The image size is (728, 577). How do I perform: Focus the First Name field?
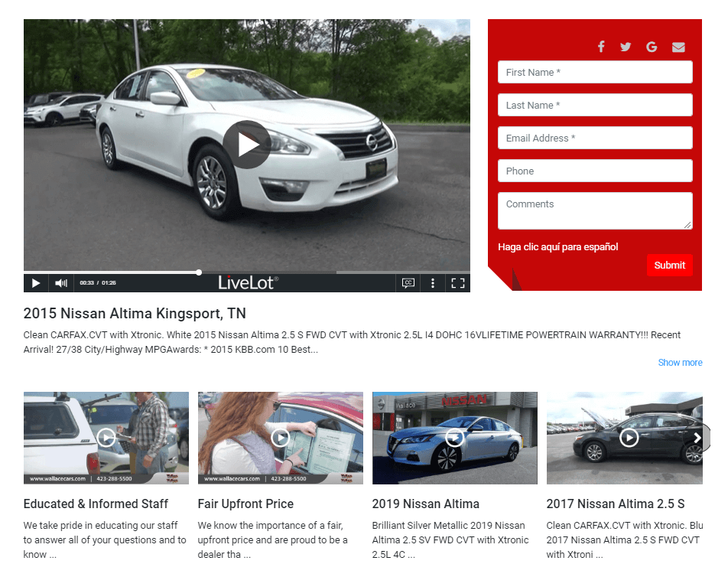point(595,72)
